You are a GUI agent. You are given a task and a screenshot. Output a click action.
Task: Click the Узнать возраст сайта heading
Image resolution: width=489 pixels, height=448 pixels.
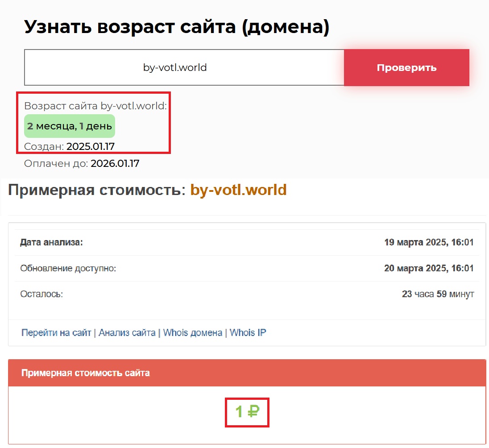177,27
